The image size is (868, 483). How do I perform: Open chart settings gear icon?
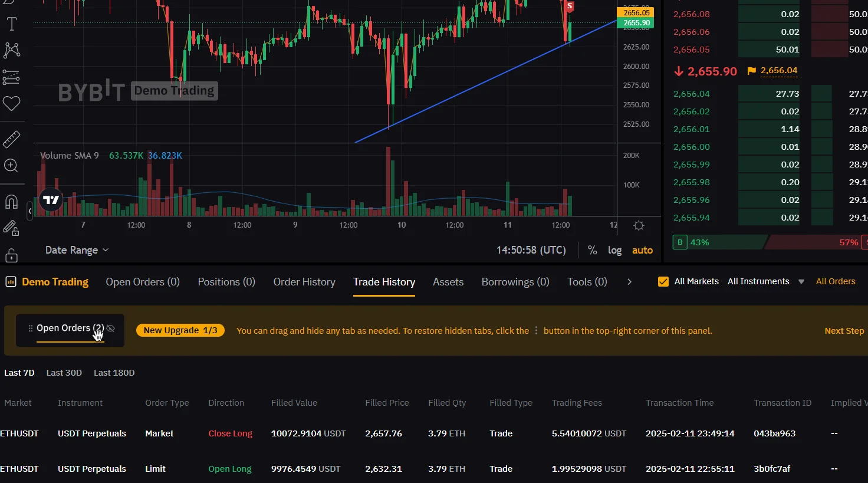coord(639,225)
